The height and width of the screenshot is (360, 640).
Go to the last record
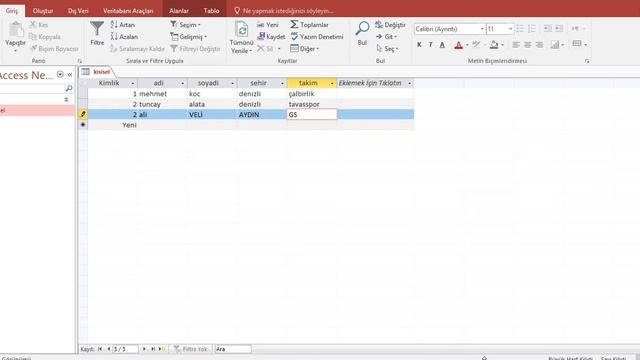coord(153,349)
